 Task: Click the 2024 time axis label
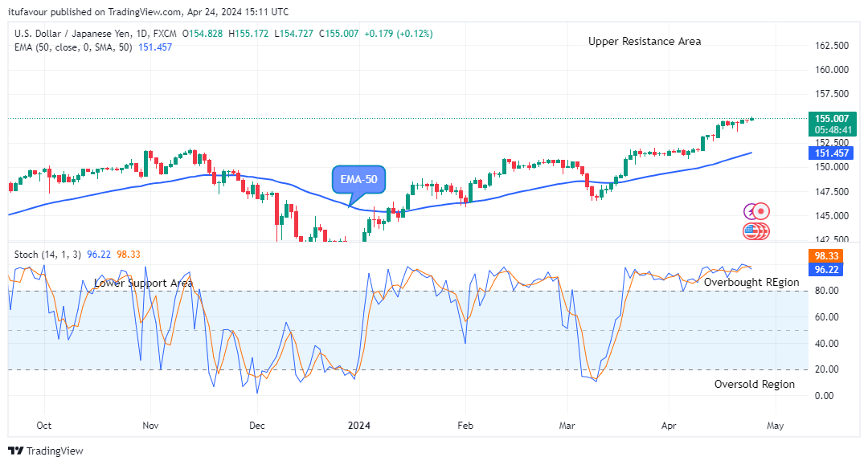coord(358,425)
